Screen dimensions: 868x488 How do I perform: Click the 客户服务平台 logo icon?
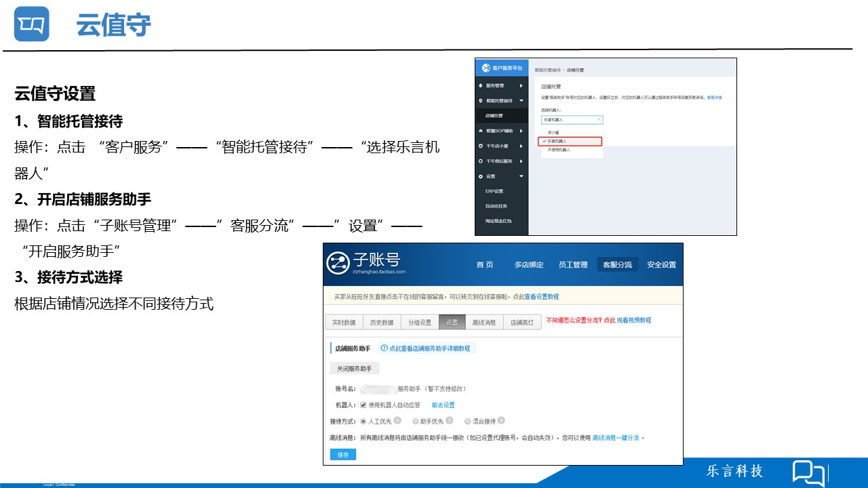pos(485,67)
